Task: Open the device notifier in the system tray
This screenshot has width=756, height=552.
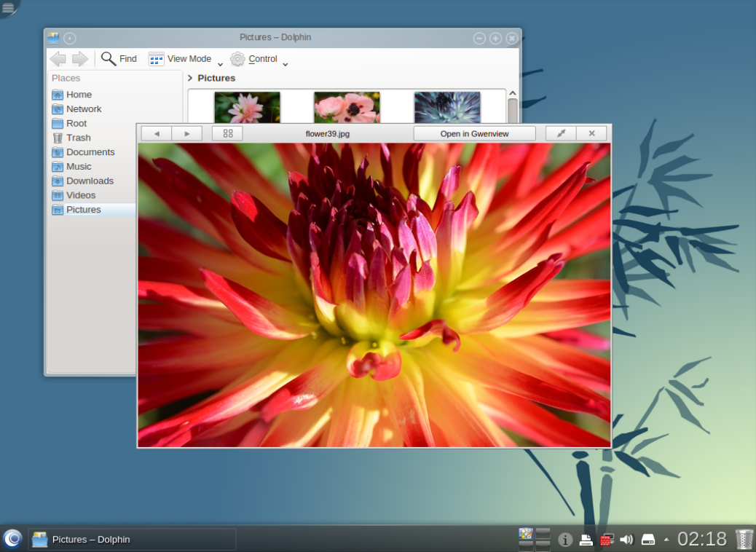Action: pos(647,539)
